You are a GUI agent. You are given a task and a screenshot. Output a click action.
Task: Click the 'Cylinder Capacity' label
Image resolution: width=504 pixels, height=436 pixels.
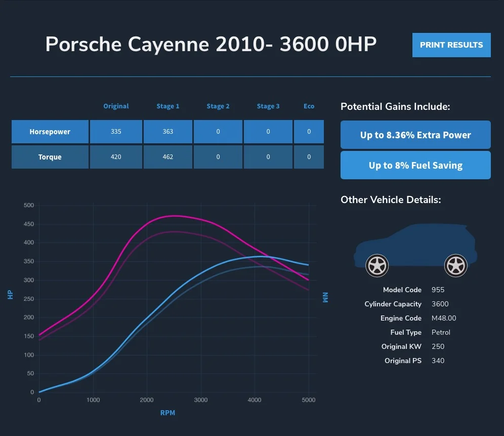pyautogui.click(x=393, y=304)
